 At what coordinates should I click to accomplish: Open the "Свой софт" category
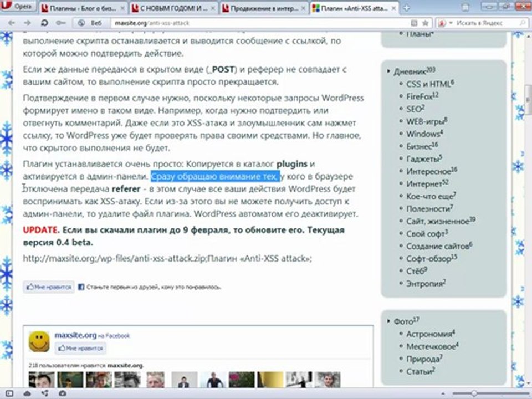point(427,234)
